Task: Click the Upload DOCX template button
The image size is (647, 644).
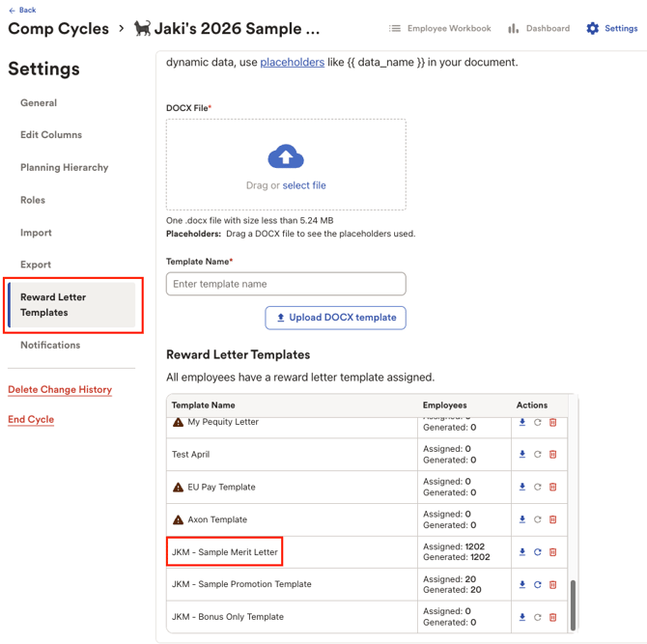Action: click(335, 318)
